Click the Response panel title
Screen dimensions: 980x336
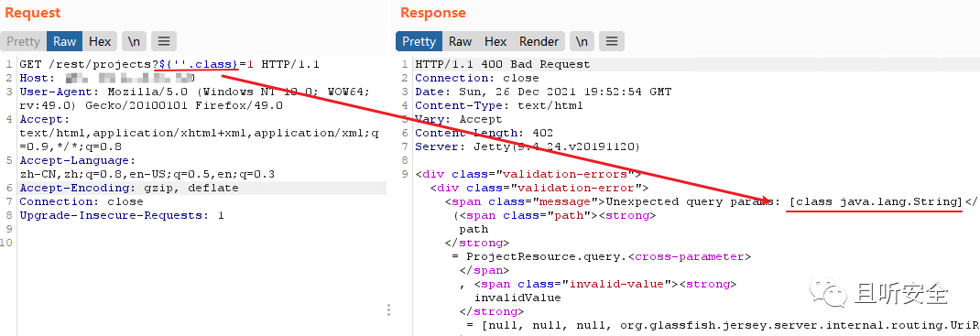pyautogui.click(x=433, y=13)
